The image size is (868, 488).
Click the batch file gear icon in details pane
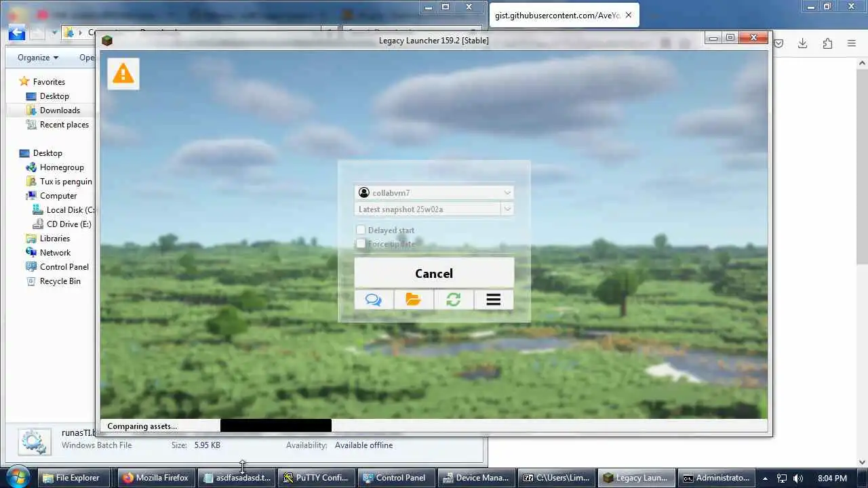[x=33, y=442]
